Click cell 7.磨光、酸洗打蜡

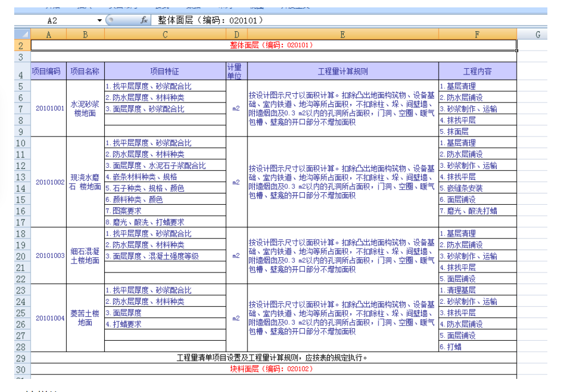click(477, 211)
